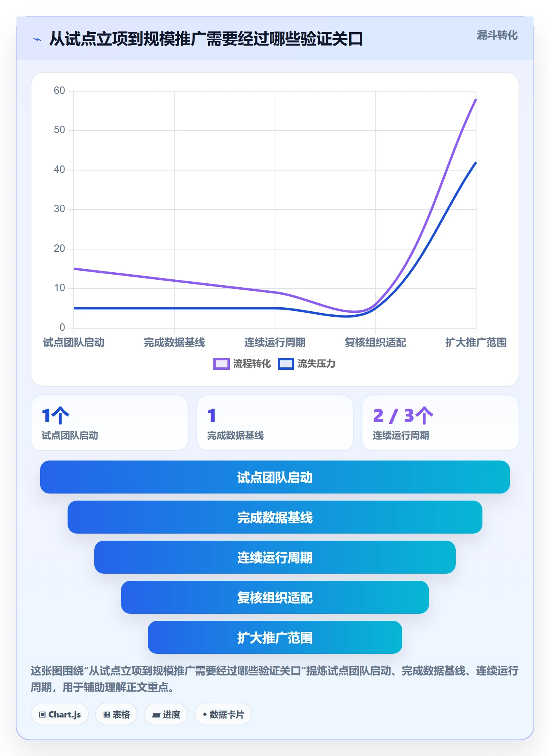The width and height of the screenshot is (550, 756).
Task: Click the purple 流程转化 legend swatch
Action: [x=221, y=364]
